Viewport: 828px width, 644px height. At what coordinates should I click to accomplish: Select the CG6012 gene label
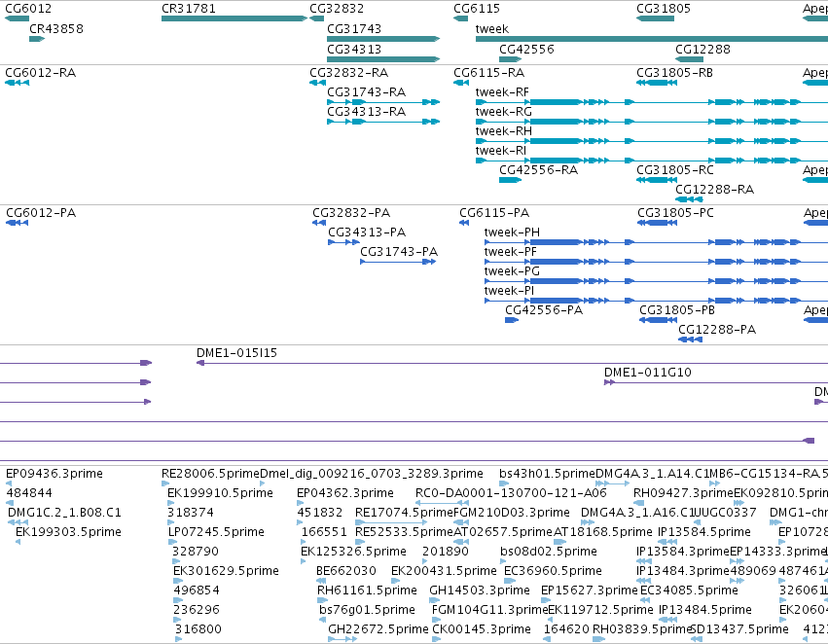point(28,9)
